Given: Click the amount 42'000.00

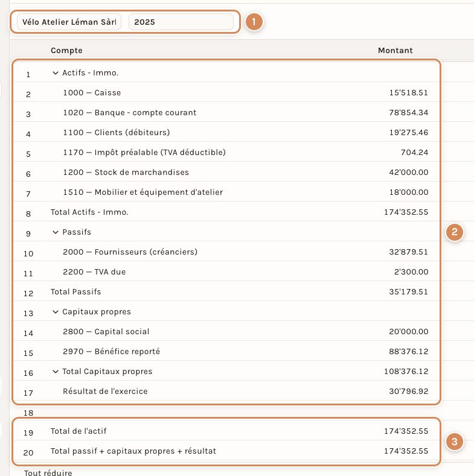Looking at the screenshot, I should 409,173.
